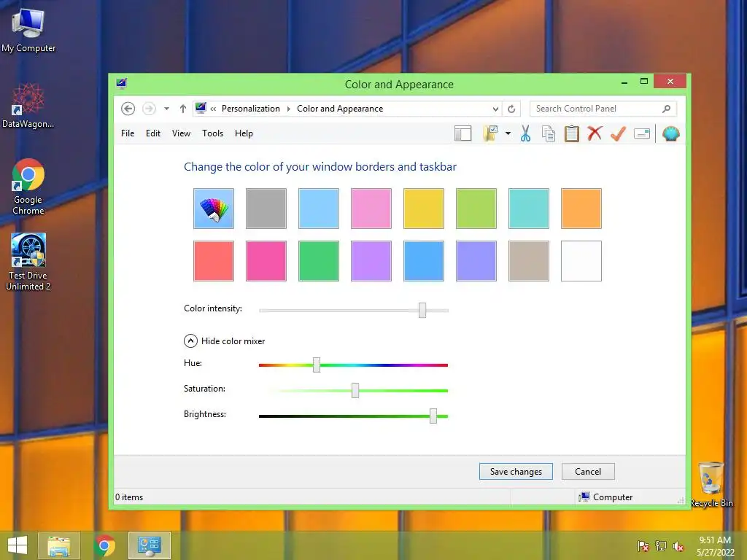Open Chrome from the taskbar
The width and height of the screenshot is (747, 560).
(x=104, y=545)
